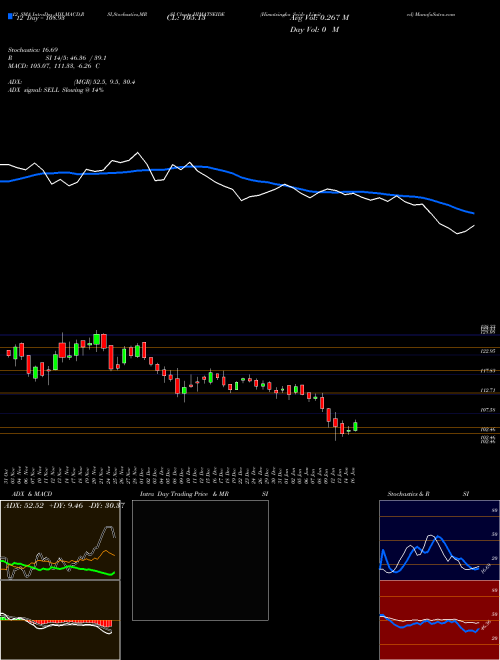500x660 pixels.
Task: Click the red RSI chart panel
Action: click(x=439, y=620)
